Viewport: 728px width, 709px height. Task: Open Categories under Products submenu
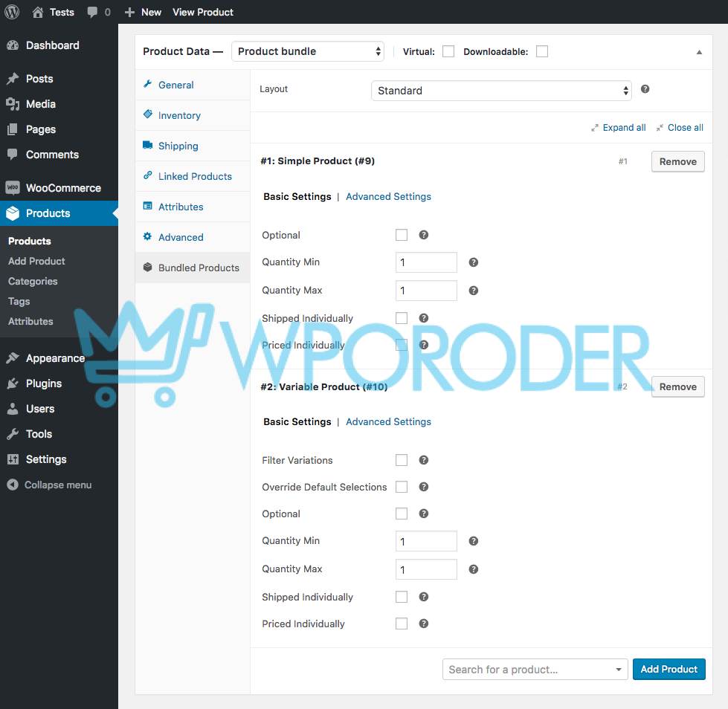click(33, 281)
